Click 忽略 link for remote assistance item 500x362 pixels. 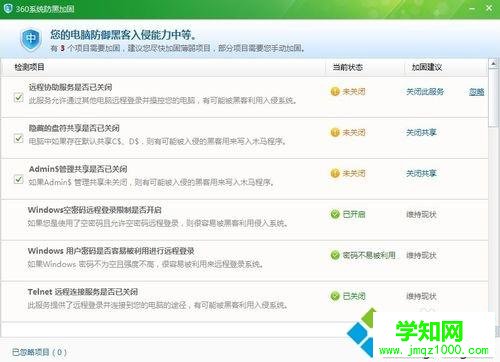tap(477, 92)
